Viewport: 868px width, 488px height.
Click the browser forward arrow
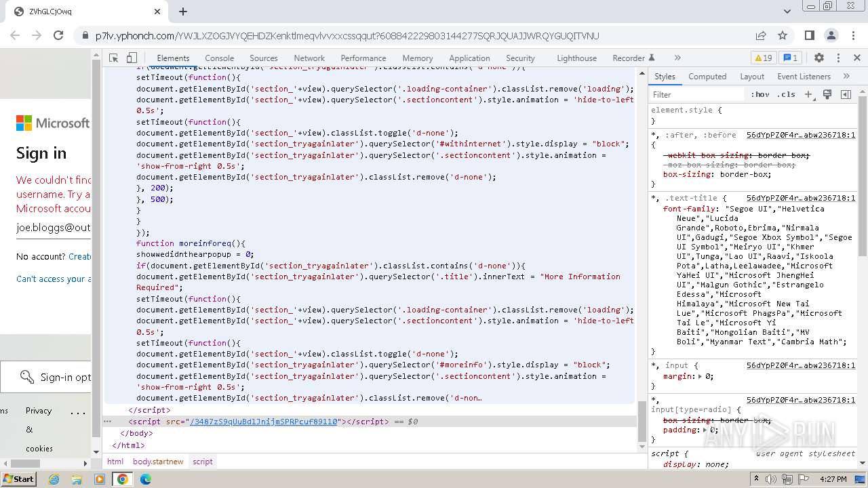(37, 36)
